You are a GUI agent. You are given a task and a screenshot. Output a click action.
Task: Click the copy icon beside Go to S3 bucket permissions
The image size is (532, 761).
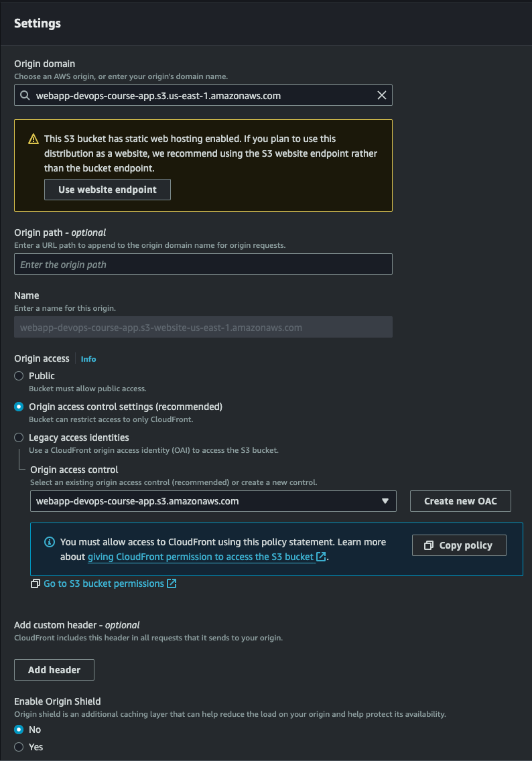[x=35, y=583]
